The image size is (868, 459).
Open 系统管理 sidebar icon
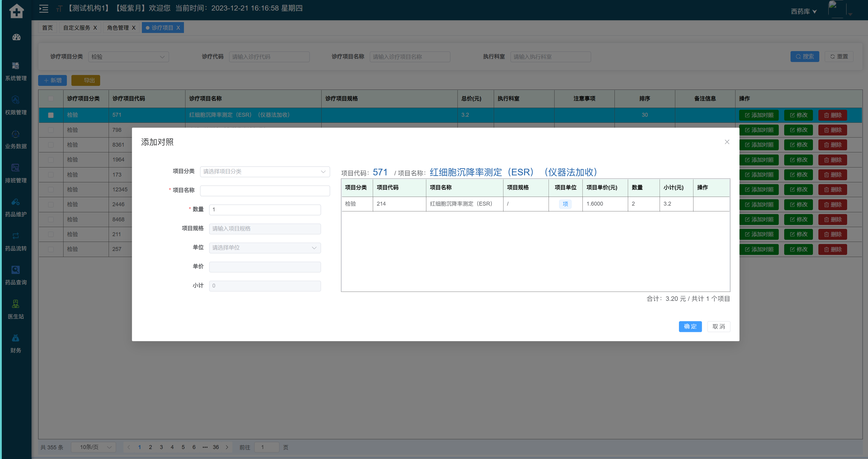(x=15, y=66)
